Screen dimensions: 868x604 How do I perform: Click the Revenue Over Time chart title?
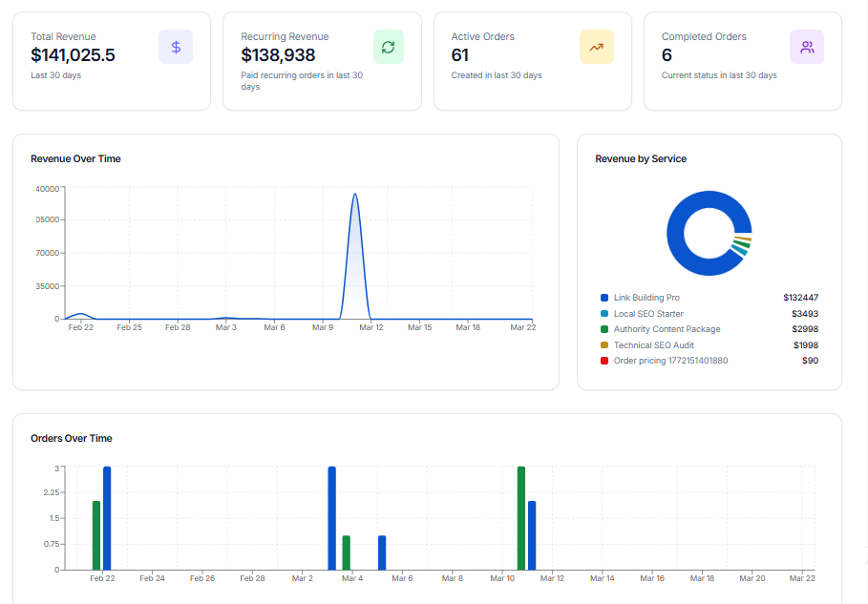[x=75, y=158]
